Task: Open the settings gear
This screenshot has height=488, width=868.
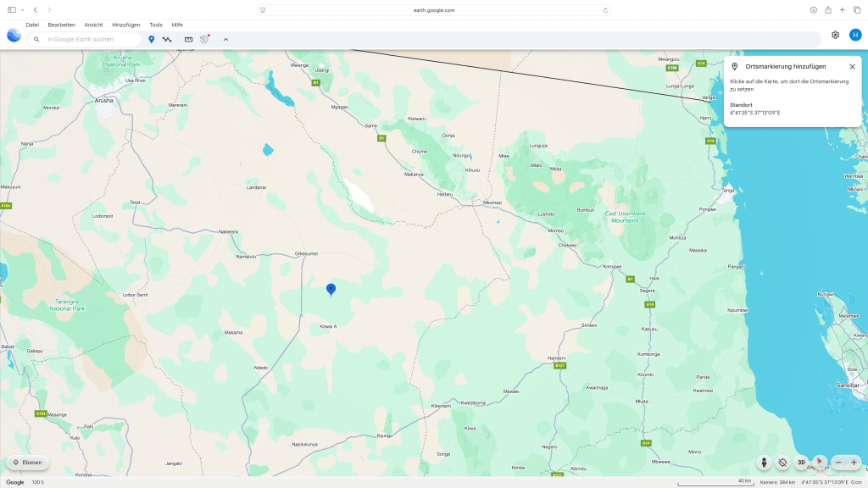Action: pyautogui.click(x=835, y=35)
